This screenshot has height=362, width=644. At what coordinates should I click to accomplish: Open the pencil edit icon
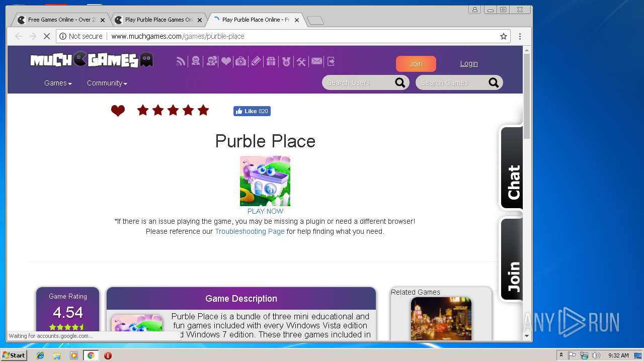(x=256, y=61)
